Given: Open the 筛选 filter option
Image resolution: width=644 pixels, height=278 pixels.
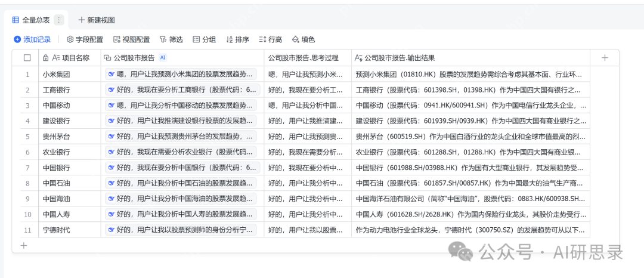Looking at the screenshot, I should tap(171, 40).
